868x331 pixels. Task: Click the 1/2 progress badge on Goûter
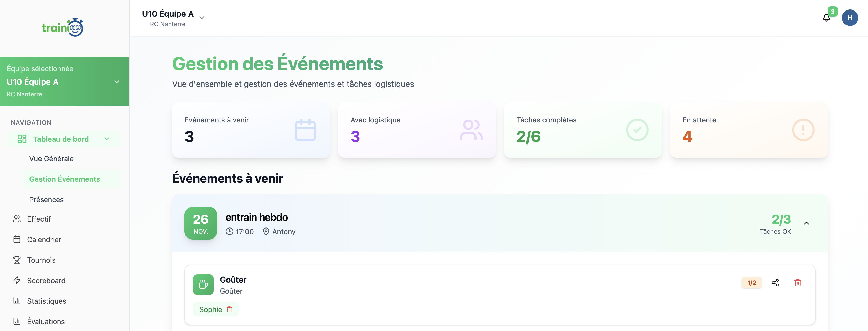click(751, 283)
